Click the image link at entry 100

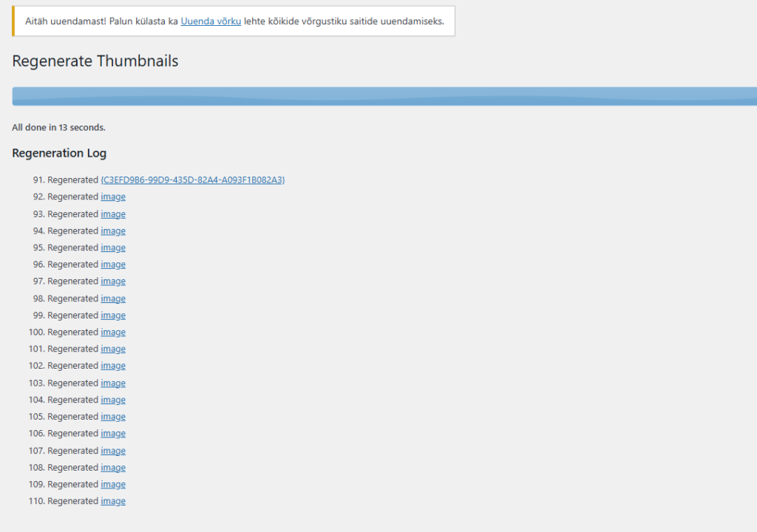tap(113, 332)
